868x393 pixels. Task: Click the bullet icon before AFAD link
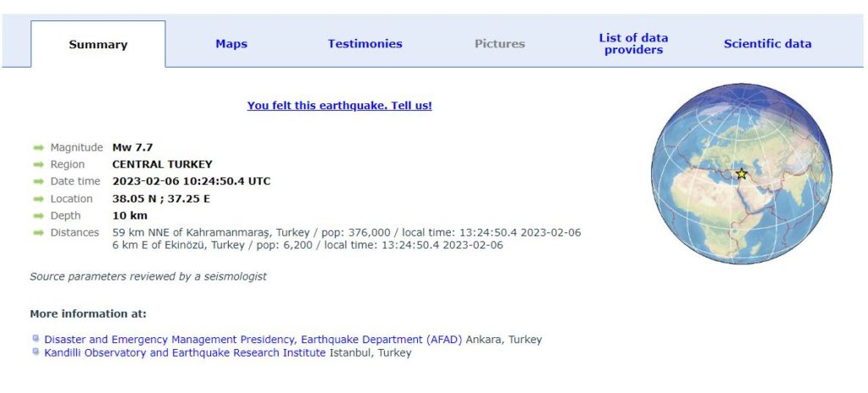tap(36, 338)
